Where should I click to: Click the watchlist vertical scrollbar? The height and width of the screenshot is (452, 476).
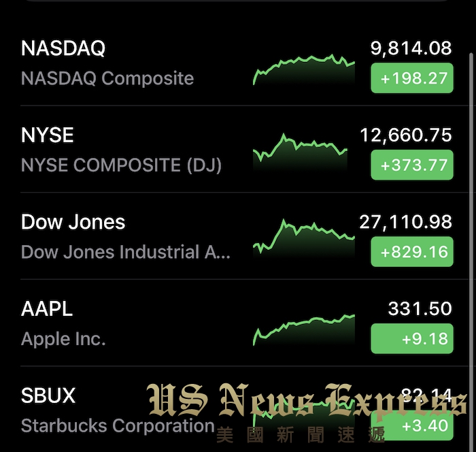(471, 243)
